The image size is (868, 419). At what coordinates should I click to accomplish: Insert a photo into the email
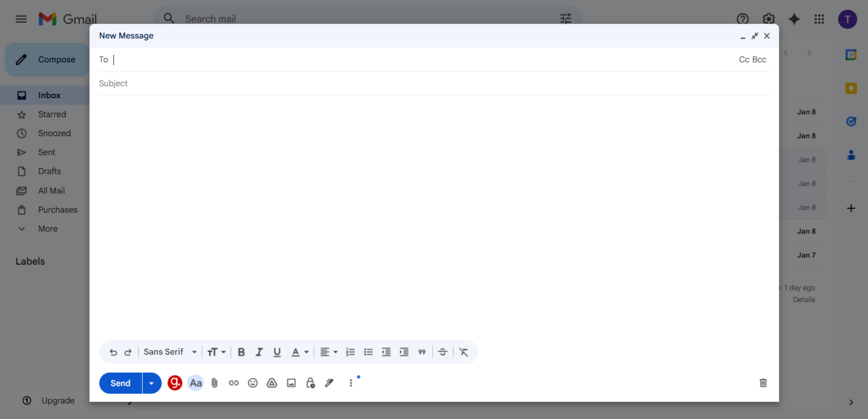click(291, 383)
